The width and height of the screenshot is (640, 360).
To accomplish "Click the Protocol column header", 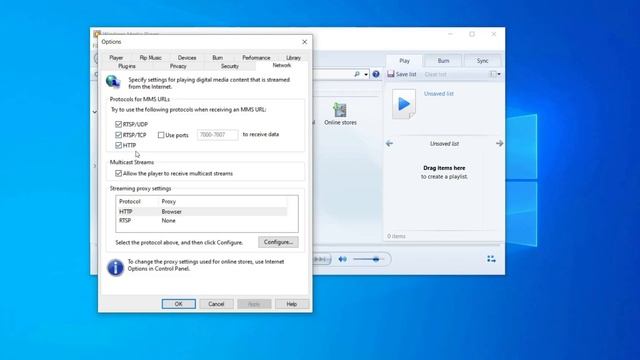I will click(x=137, y=202).
